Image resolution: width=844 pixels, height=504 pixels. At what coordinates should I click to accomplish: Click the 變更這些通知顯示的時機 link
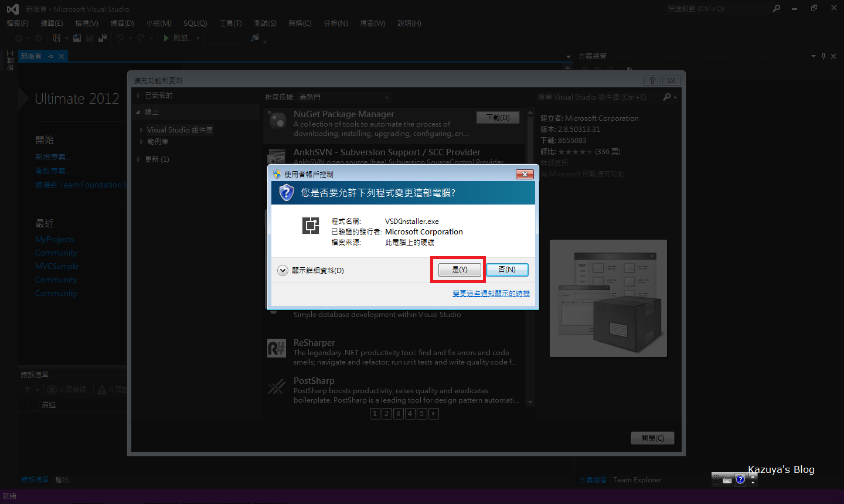coord(491,293)
